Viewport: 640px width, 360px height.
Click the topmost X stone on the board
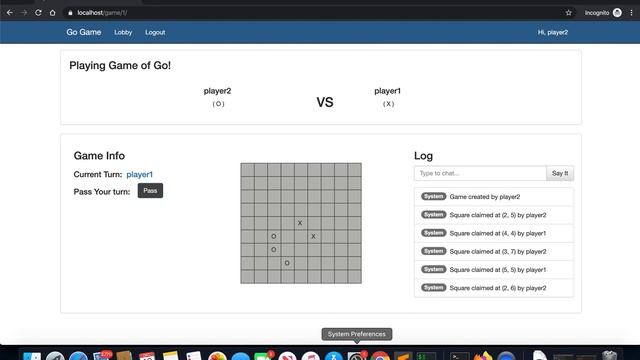coord(300,223)
